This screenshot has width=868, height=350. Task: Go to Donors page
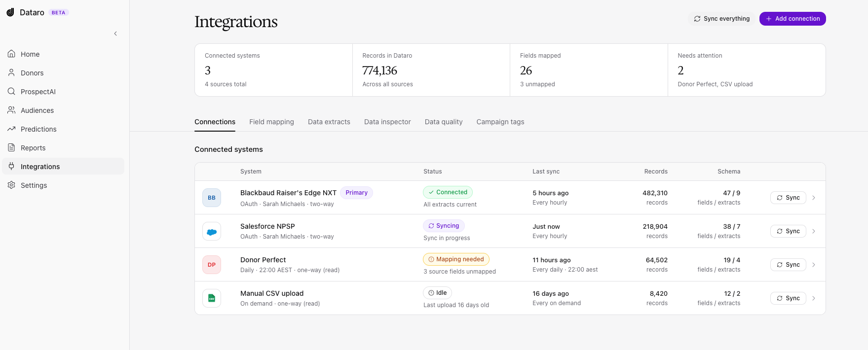point(63,73)
